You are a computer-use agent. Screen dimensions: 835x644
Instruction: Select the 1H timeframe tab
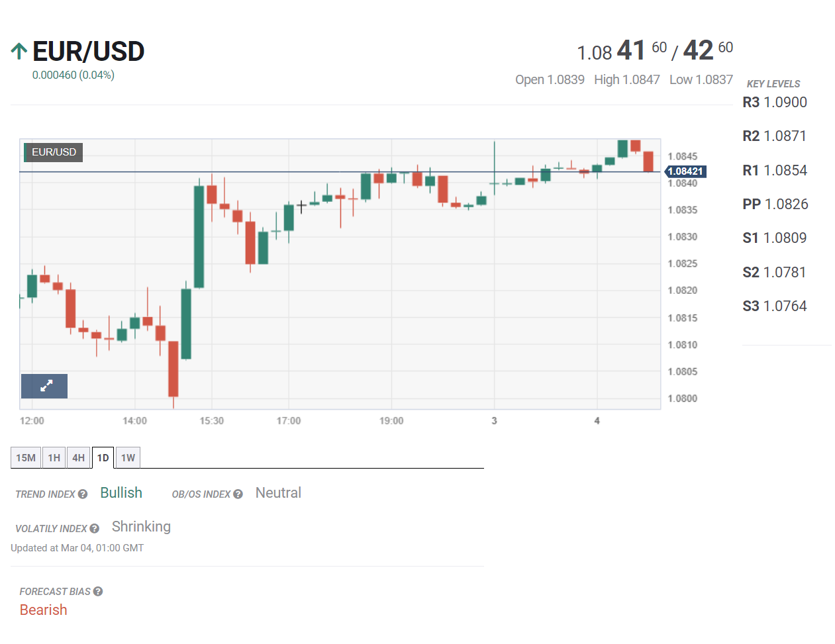(54, 458)
